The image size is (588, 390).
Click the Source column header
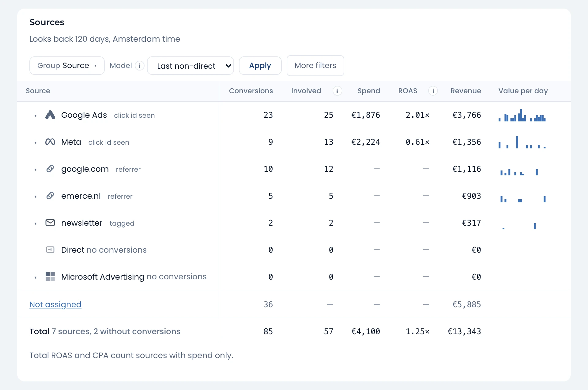pos(38,91)
